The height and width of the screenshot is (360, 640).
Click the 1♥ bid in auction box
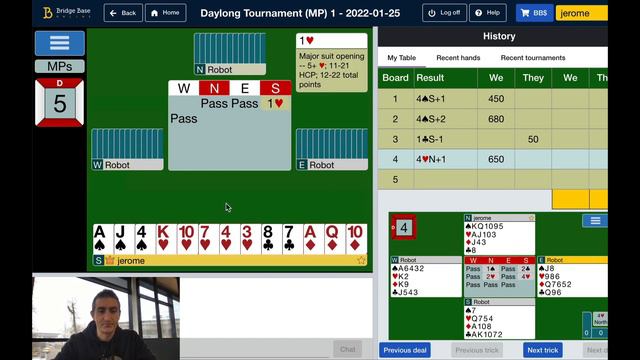(x=275, y=104)
